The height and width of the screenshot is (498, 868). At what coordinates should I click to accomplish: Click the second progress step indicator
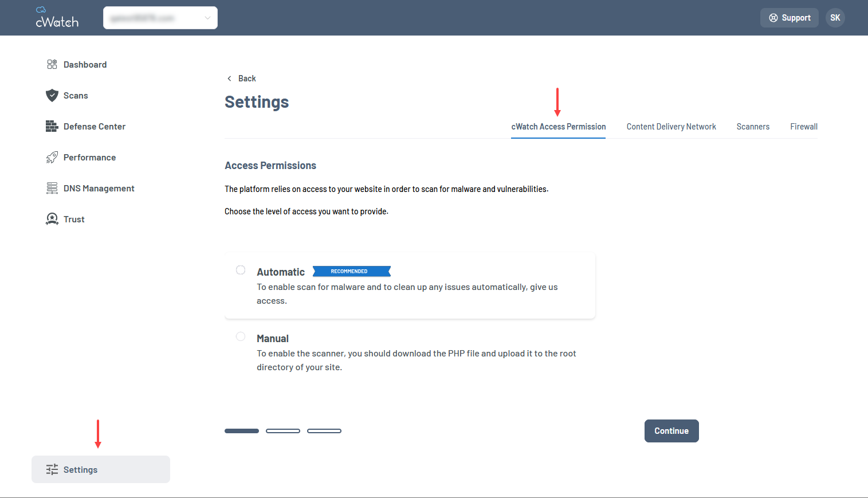(283, 431)
